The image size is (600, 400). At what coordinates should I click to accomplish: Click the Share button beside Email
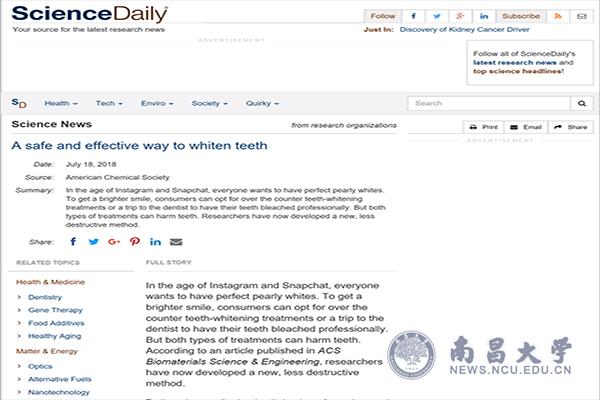572,127
